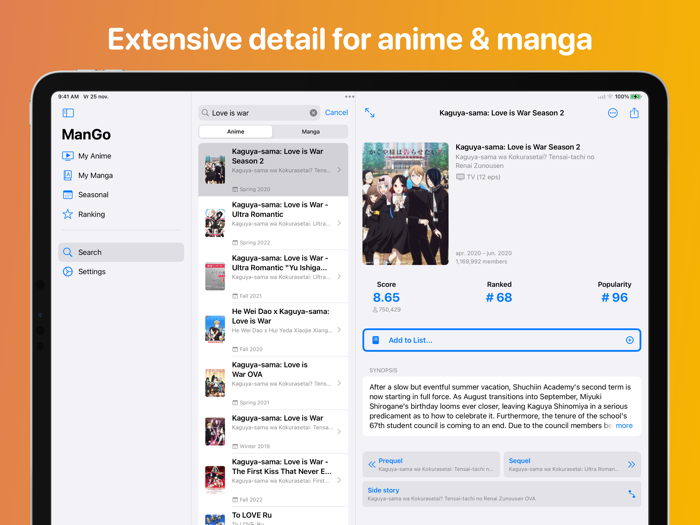Expand synopsis with more link
The width and height of the screenshot is (700, 525).
tap(624, 425)
